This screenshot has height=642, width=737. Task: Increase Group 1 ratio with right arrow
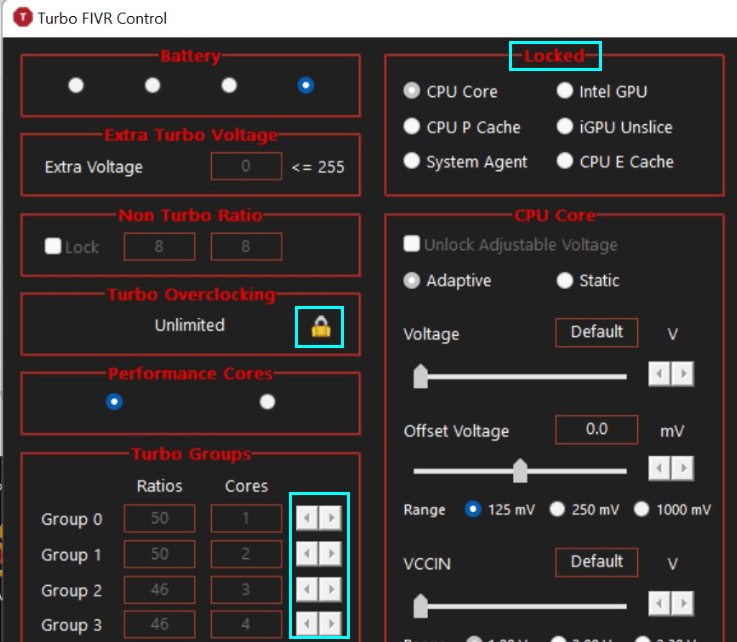[x=330, y=554]
